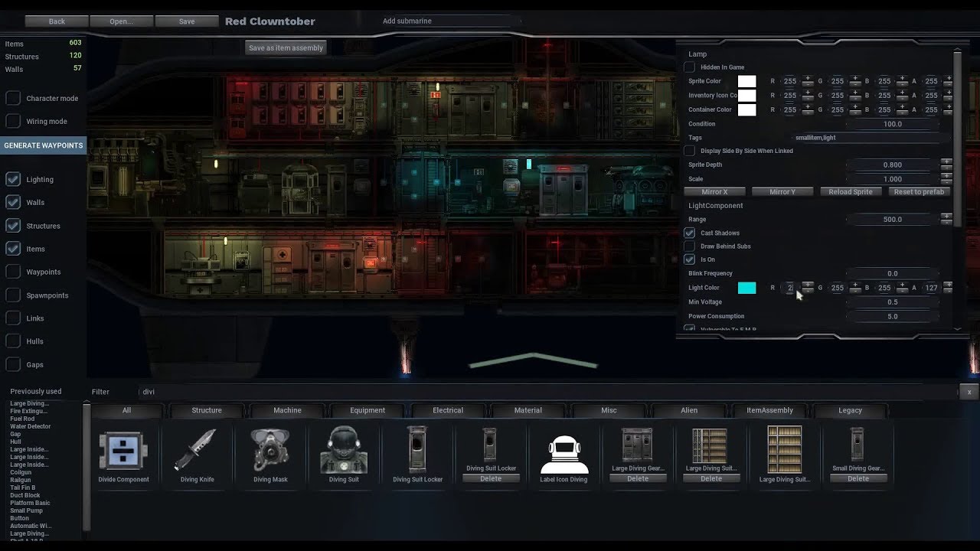Enable Wiring mode
Viewport: 980px width, 551px height.
[13, 121]
